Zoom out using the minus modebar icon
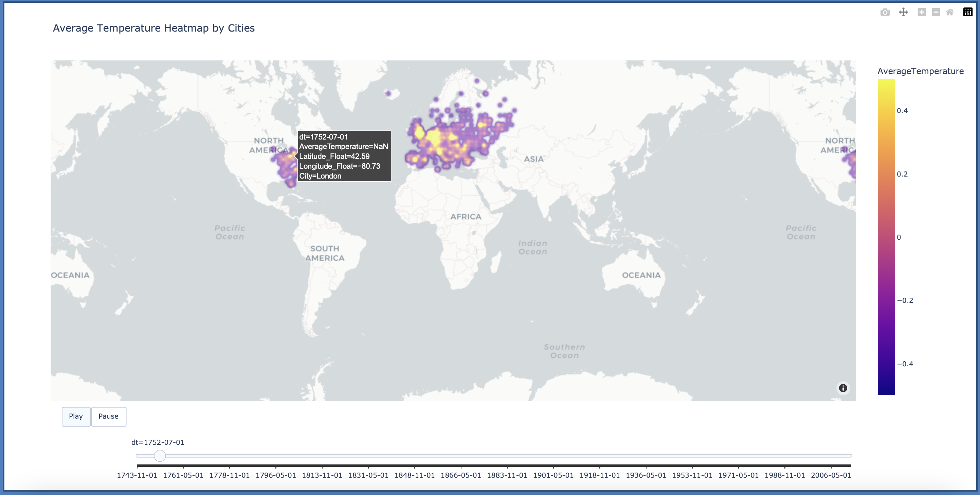This screenshot has width=980, height=495. tap(936, 12)
